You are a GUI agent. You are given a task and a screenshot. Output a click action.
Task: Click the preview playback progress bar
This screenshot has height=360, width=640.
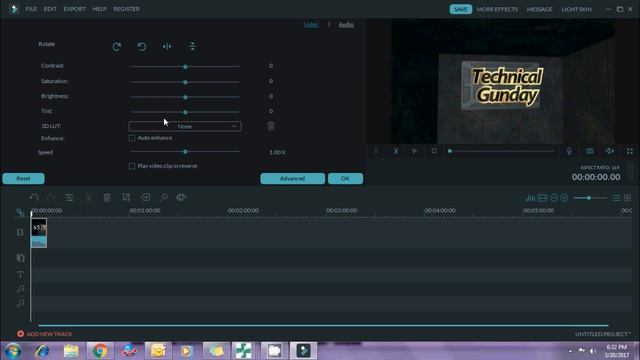tap(501, 151)
